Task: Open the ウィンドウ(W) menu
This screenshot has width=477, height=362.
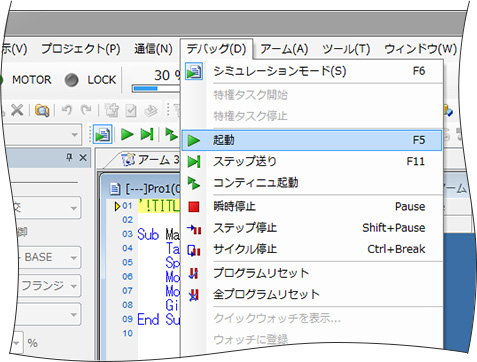Action: [x=420, y=49]
